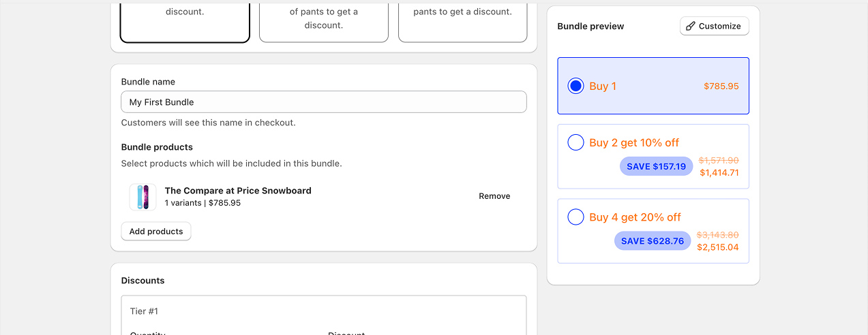The image size is (868, 335).
Task: Pick the rightmost bundle template card
Action: click(462, 20)
